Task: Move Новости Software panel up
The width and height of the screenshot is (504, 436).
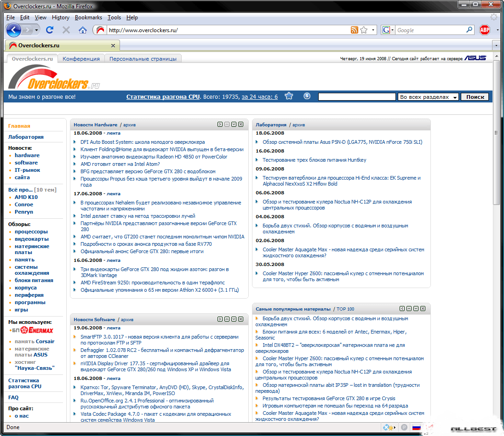Action: 227,319
